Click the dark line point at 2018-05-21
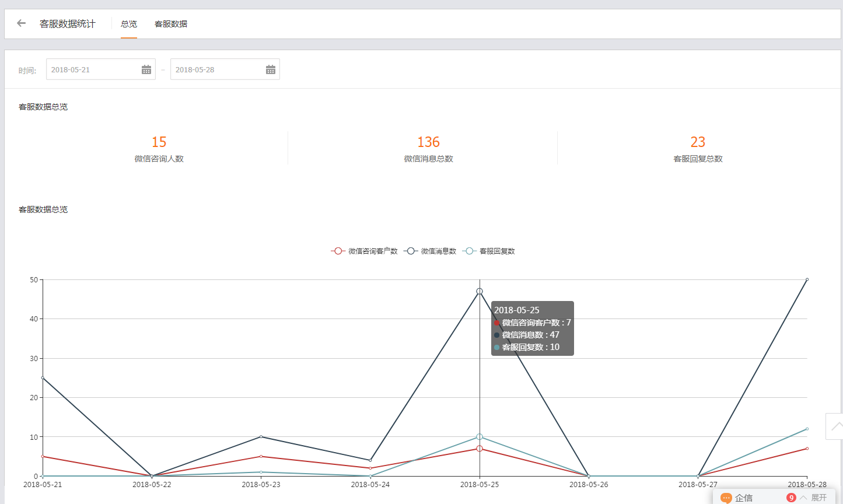Screen dimensions: 843x504 pyautogui.click(x=43, y=378)
